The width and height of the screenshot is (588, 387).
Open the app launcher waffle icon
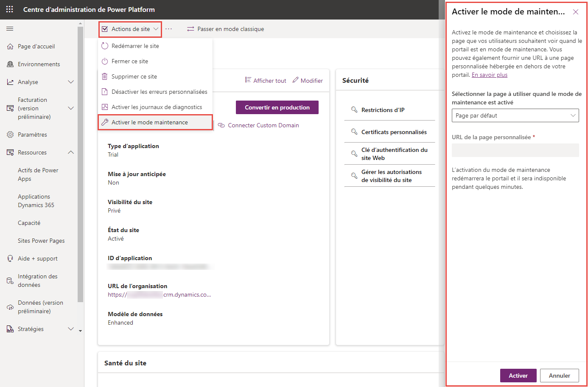point(9,9)
